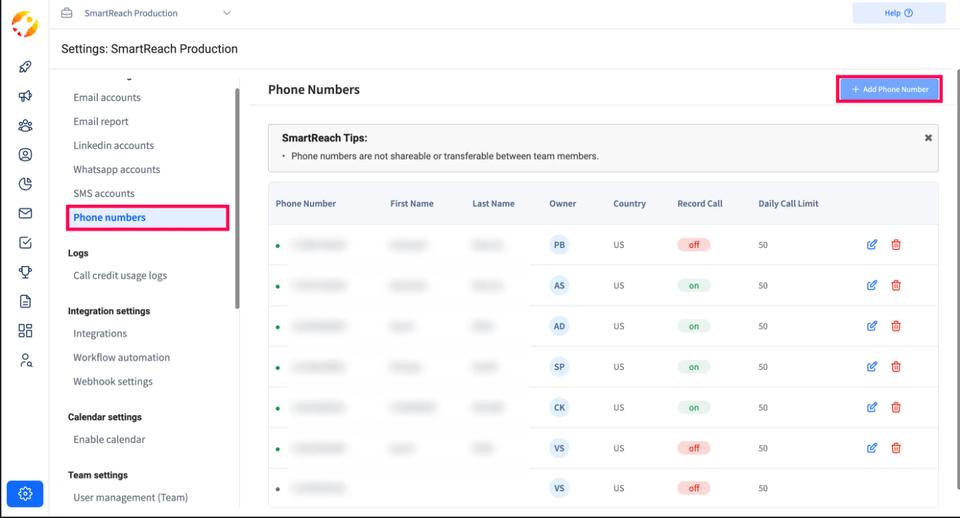Close the SmartReach Tips box
This screenshot has width=960, height=518.
point(928,138)
